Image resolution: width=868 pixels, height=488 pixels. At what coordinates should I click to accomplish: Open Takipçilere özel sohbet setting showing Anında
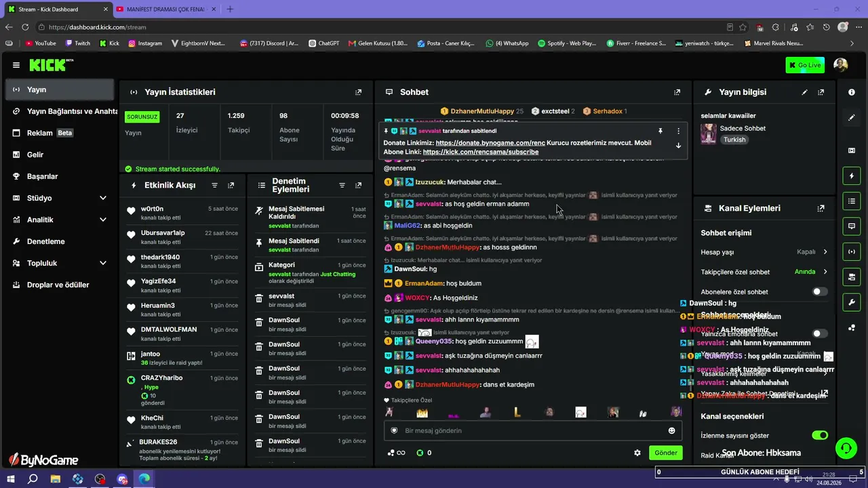[x=764, y=272]
